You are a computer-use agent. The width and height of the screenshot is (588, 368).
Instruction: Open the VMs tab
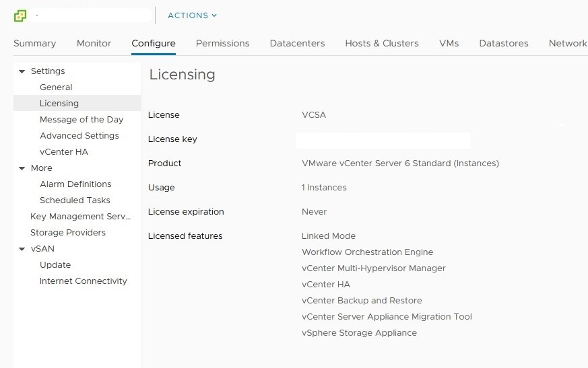(449, 43)
